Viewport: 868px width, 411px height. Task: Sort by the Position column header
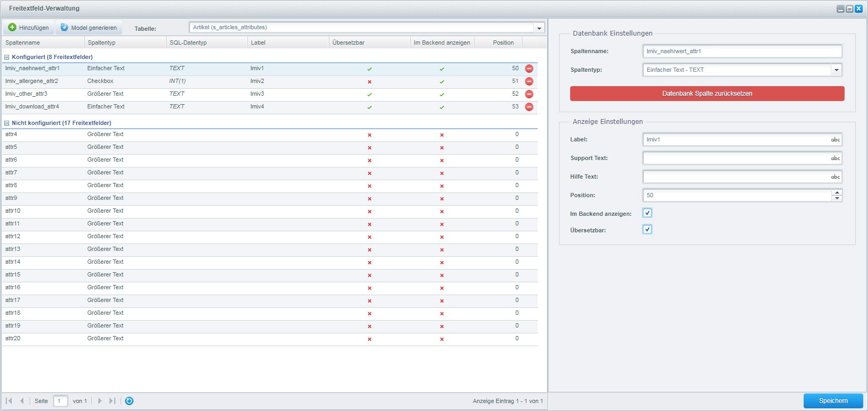point(498,43)
